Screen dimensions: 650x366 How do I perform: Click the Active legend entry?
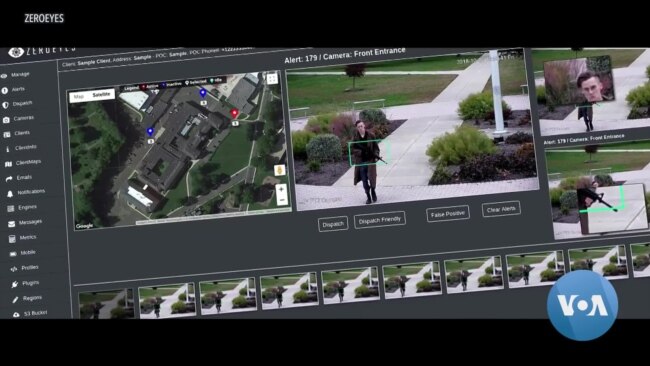150,87
